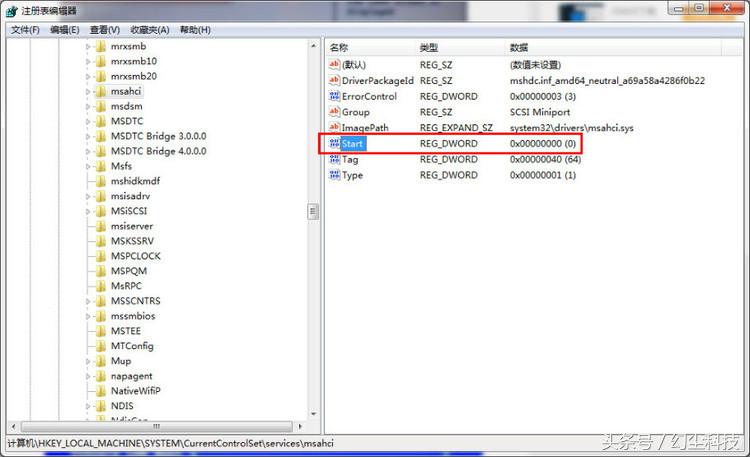Expand the mrxsmb tree node
The image size is (750, 457).
tap(88, 47)
